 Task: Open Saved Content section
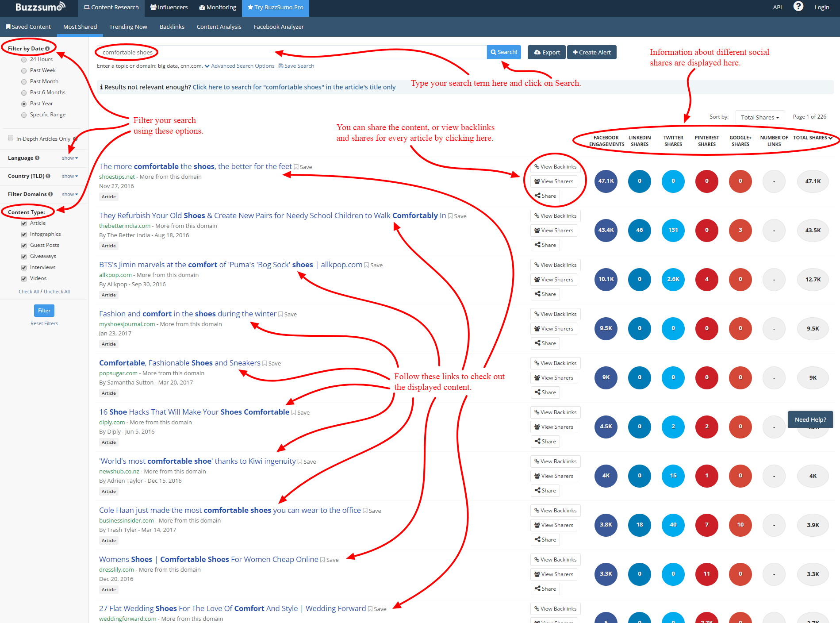pos(28,27)
